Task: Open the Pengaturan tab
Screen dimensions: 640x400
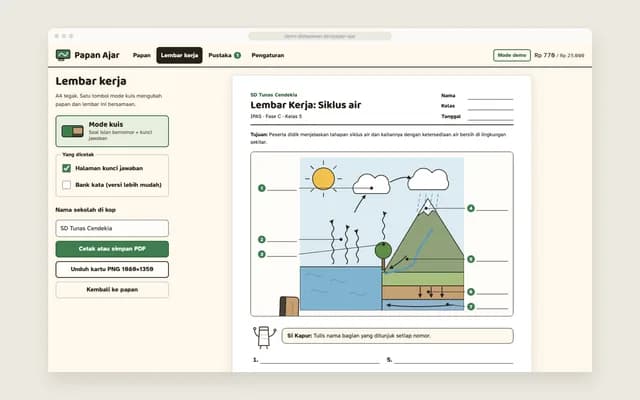Action: tap(268, 56)
